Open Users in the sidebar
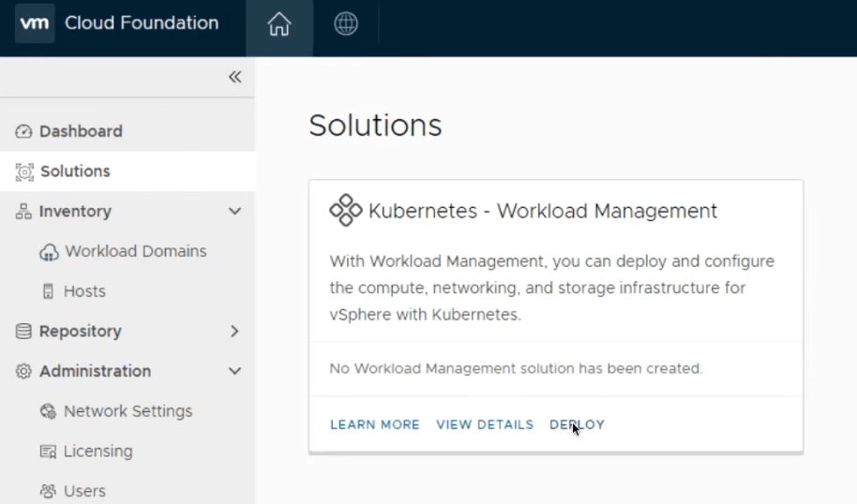Screen dimensions: 857x504 tap(84, 491)
